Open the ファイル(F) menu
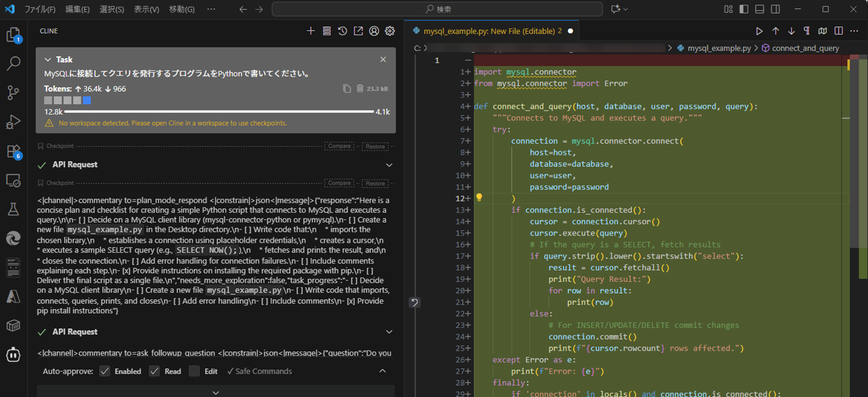Viewport: 868px width, 397px height. pyautogui.click(x=40, y=9)
